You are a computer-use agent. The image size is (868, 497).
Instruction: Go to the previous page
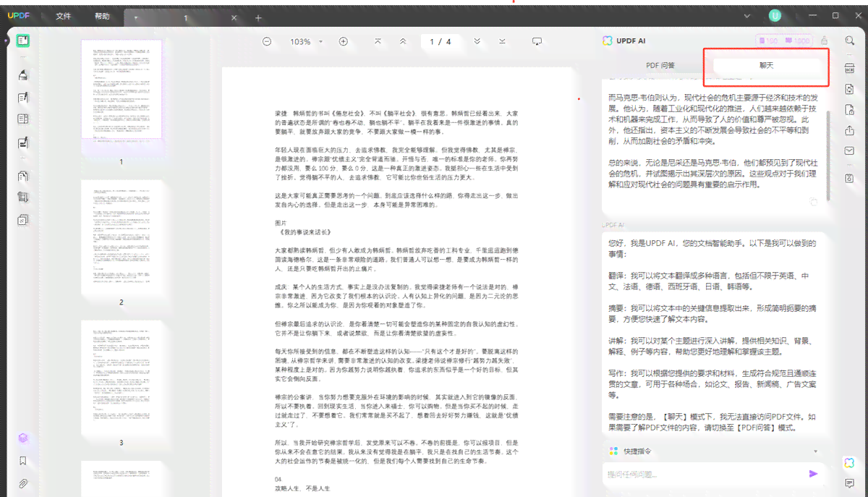coord(402,42)
